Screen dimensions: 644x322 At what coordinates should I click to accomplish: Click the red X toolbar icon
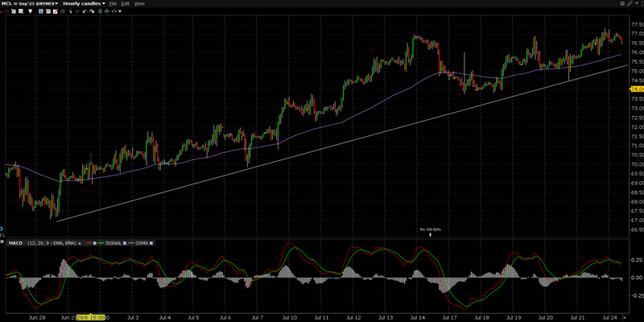pyautogui.click(x=2, y=11)
